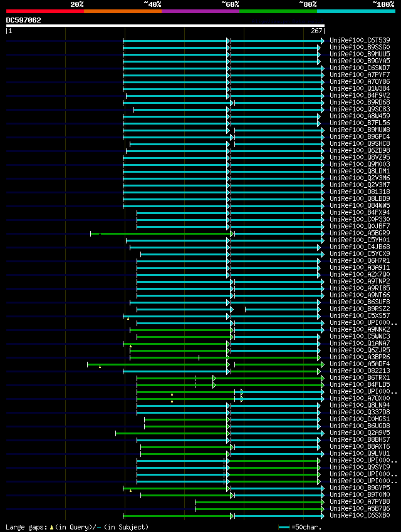Open hit UniRef100_B6SUF8
The image size is (401, 532).
click(x=360, y=302)
